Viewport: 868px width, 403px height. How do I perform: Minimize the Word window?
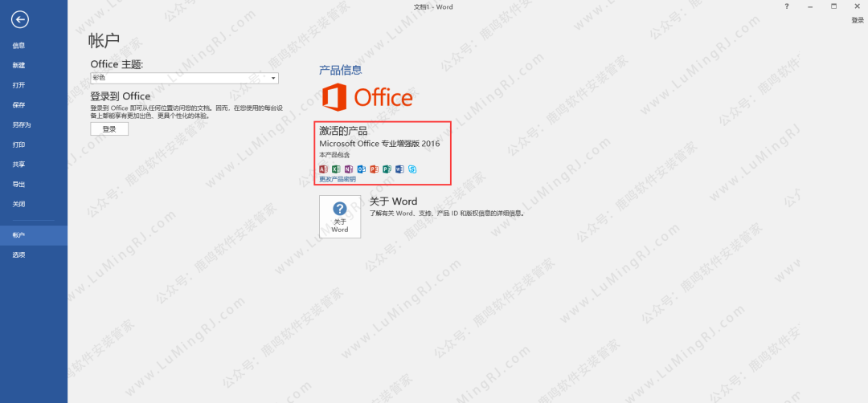coord(810,6)
